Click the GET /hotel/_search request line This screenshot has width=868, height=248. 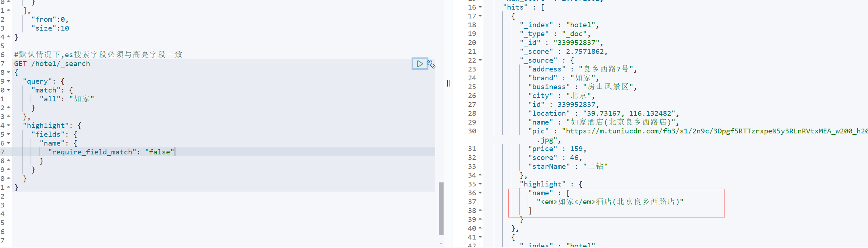click(52, 63)
